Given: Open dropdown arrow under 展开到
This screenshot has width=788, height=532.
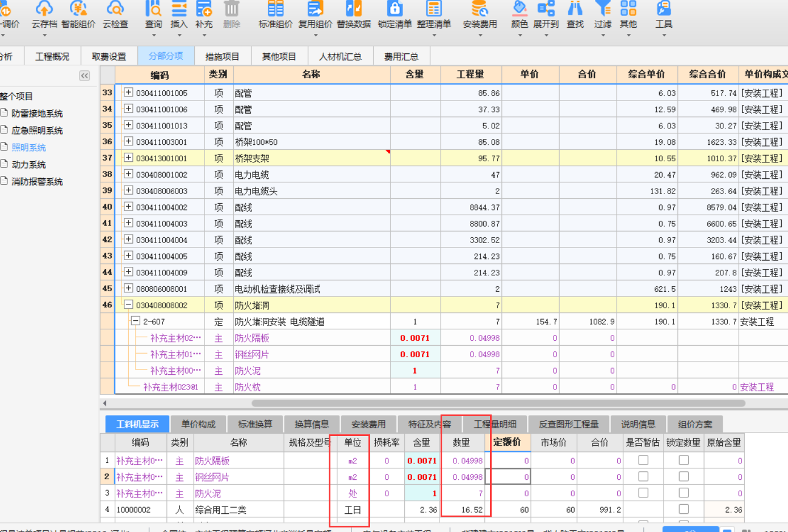Looking at the screenshot, I should pyautogui.click(x=546, y=35).
